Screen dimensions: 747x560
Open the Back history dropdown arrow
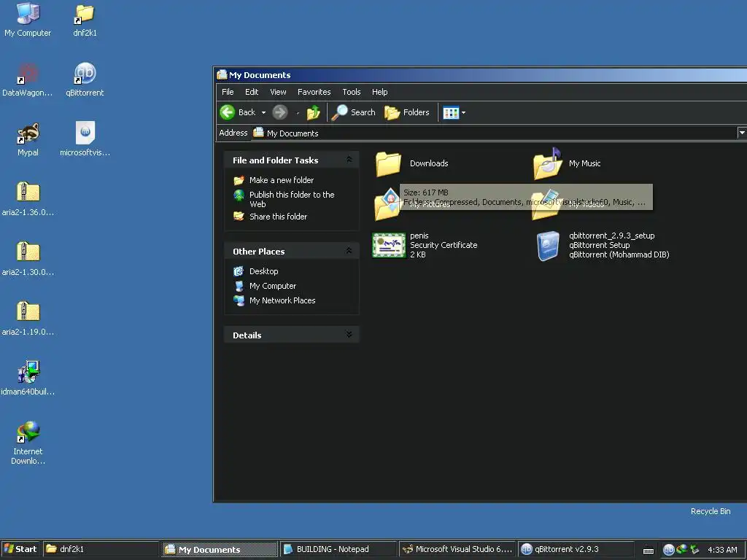(x=263, y=113)
